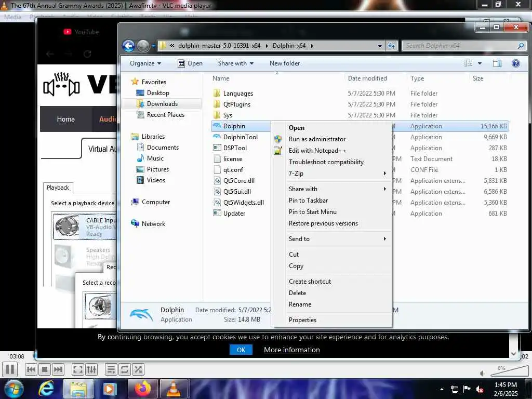Click the New folder button

point(285,63)
